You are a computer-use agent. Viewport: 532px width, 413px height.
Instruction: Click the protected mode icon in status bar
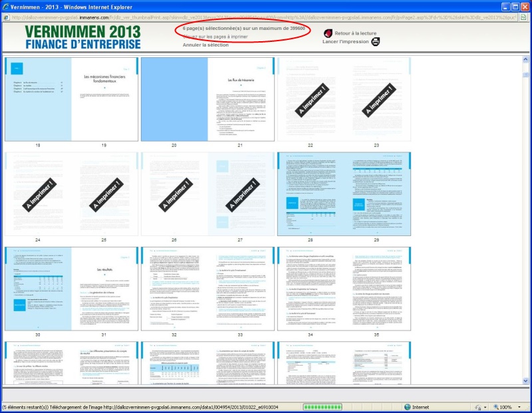[478, 407]
